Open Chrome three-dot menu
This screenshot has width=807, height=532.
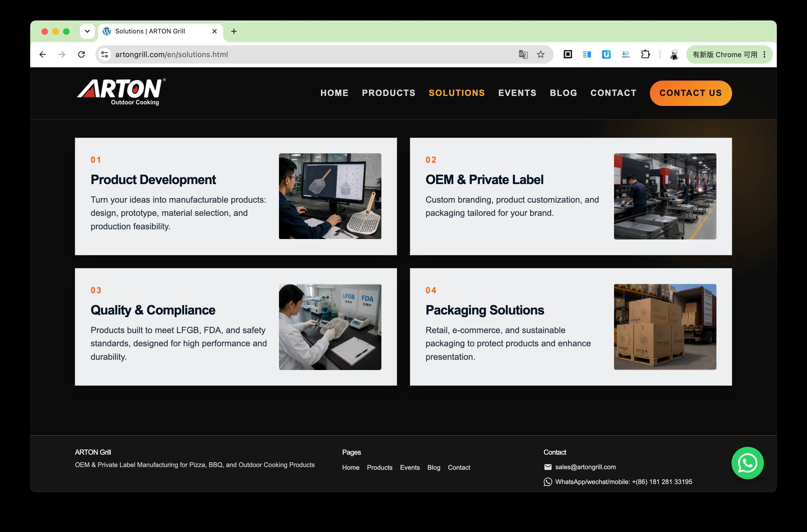[x=764, y=55]
